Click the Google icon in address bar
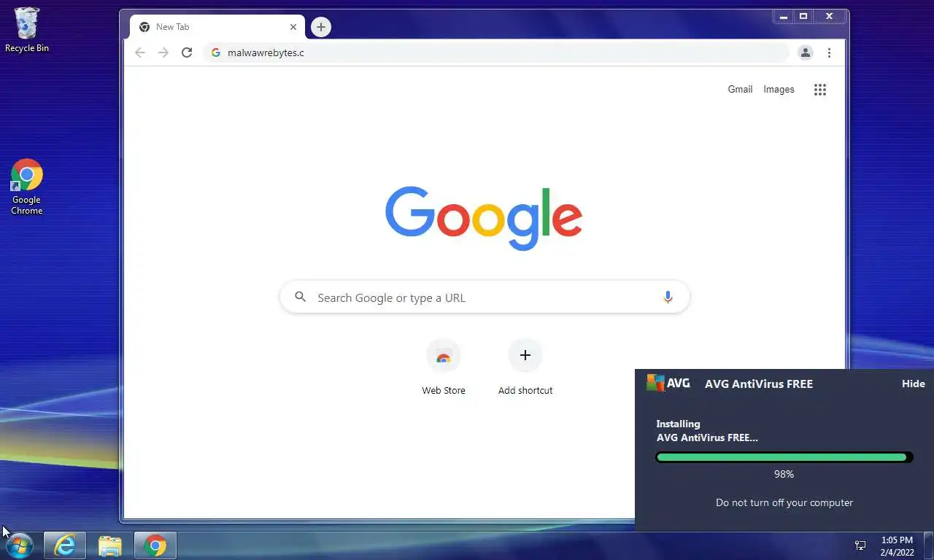The height and width of the screenshot is (560, 934). pyautogui.click(x=216, y=52)
